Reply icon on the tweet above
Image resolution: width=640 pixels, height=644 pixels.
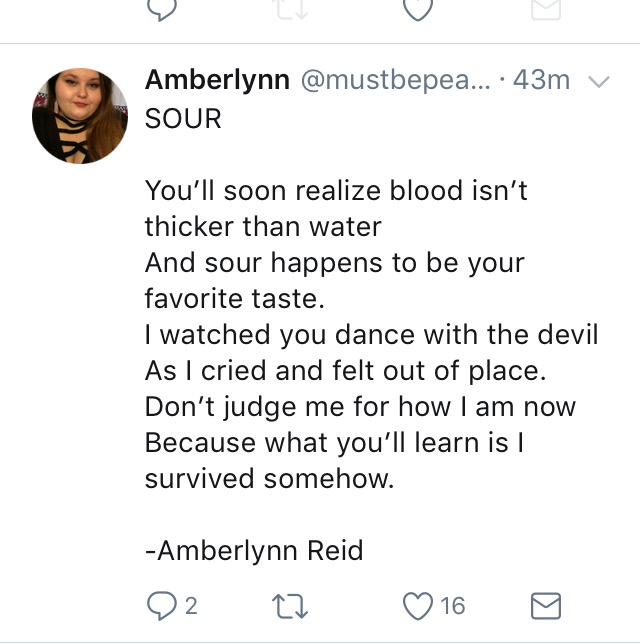pos(162,9)
